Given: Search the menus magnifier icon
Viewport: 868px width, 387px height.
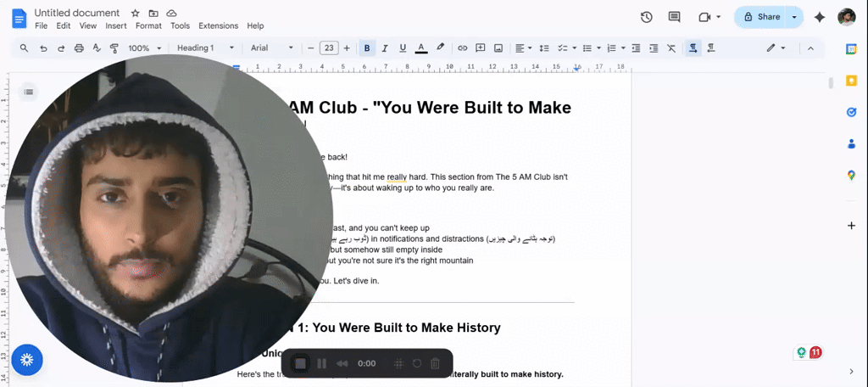Looking at the screenshot, I should (x=24, y=48).
